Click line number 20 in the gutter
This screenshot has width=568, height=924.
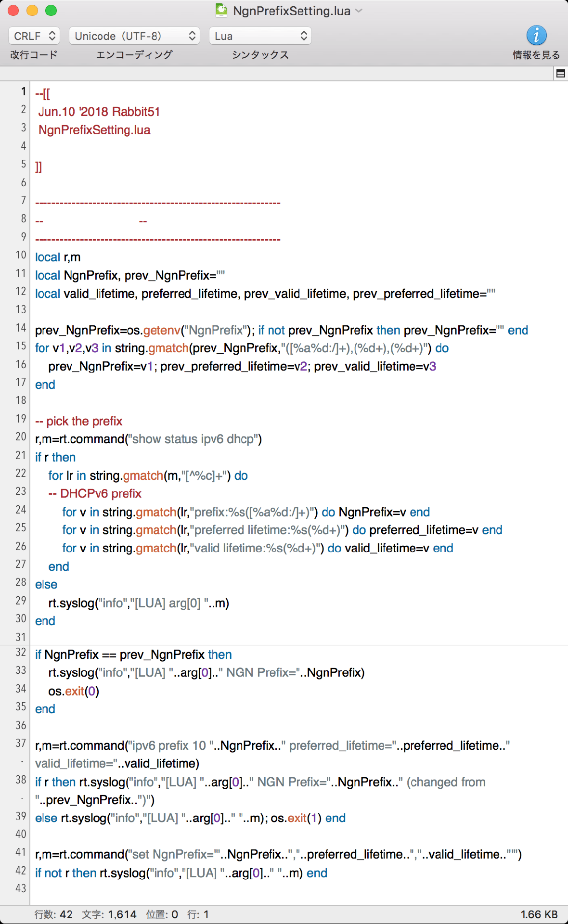pos(21,436)
